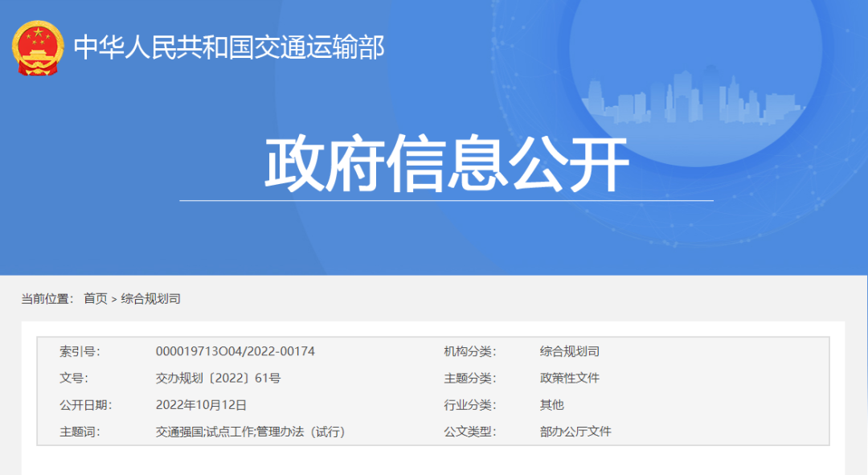Screen dimensions: 868x475
Task: Select 行业分类 value 其他
Action: pos(552,405)
